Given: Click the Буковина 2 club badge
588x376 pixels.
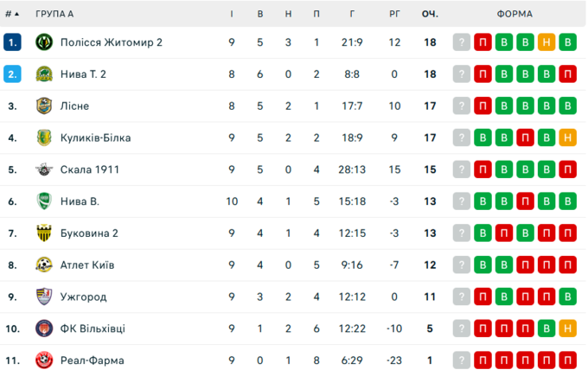Looking at the screenshot, I should click(x=44, y=233).
